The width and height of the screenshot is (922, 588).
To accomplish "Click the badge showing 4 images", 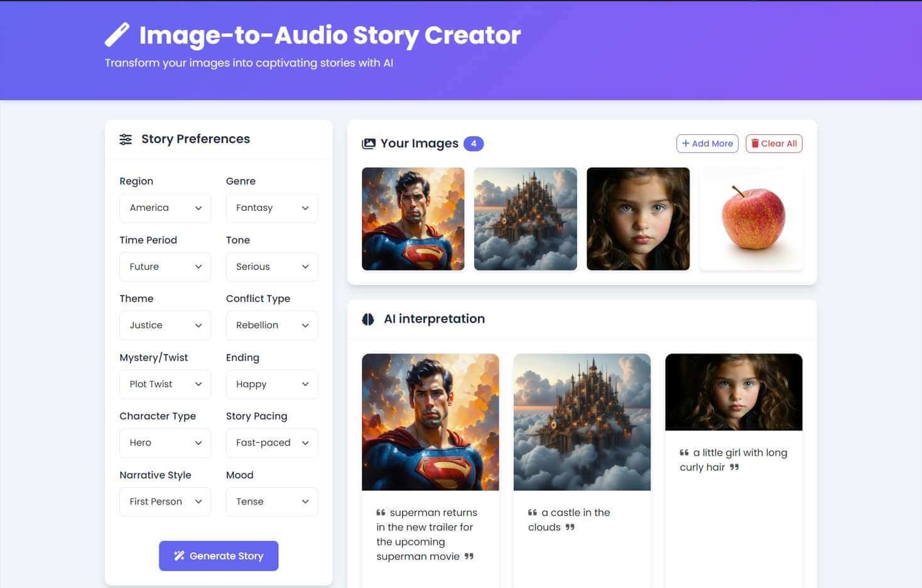I will tap(474, 144).
